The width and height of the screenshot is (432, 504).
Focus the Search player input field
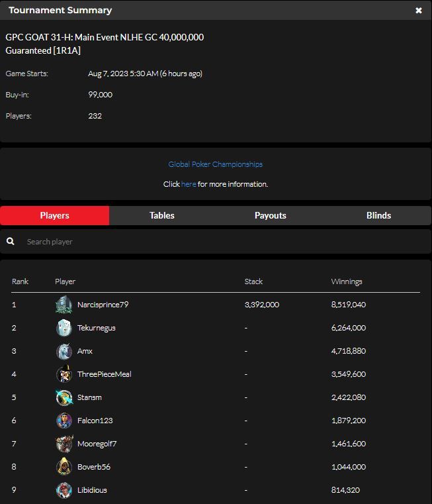coord(218,242)
